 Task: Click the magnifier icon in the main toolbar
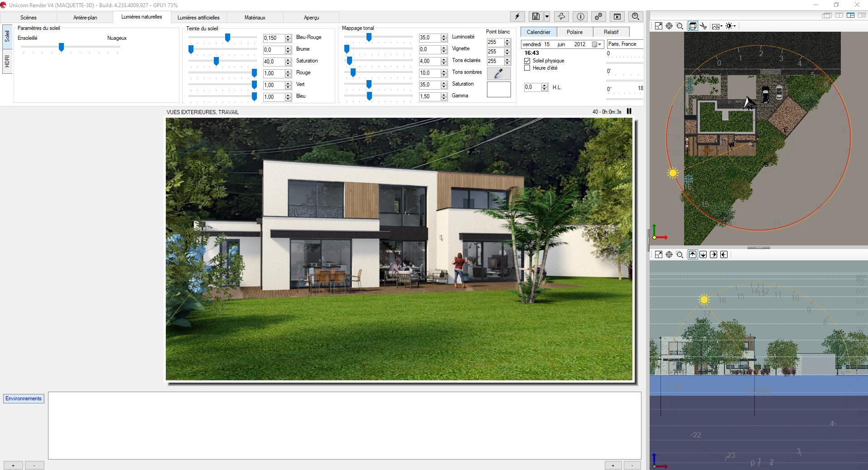tap(636, 17)
